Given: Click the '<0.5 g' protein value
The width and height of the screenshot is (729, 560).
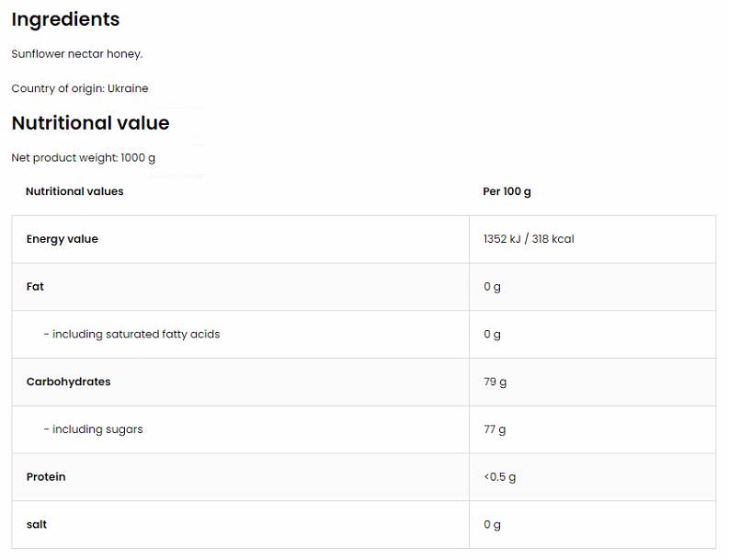Looking at the screenshot, I should click(499, 477).
